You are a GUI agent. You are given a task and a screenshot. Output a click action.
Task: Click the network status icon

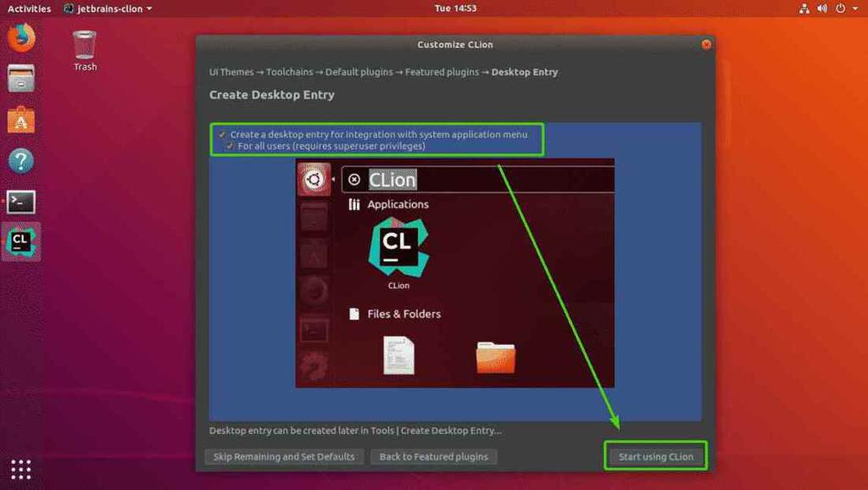804,8
